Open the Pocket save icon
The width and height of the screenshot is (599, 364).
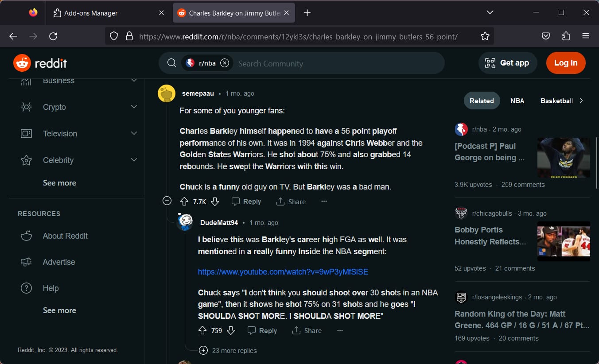pos(546,36)
